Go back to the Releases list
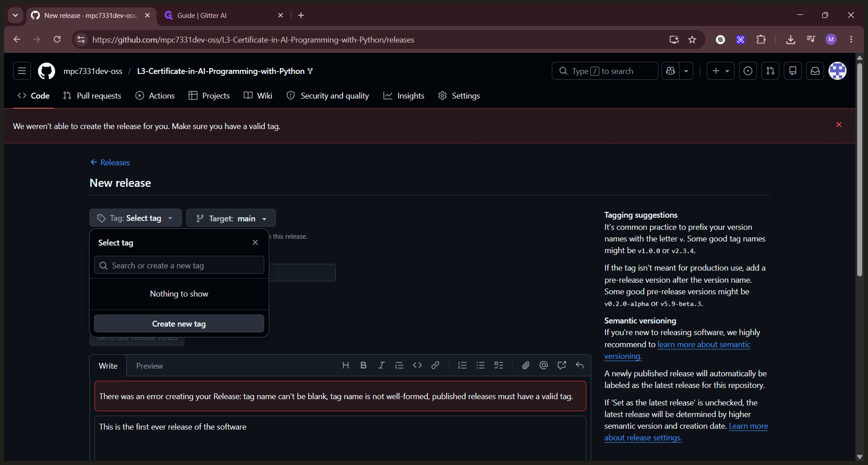This screenshot has height=465, width=868. tap(110, 162)
